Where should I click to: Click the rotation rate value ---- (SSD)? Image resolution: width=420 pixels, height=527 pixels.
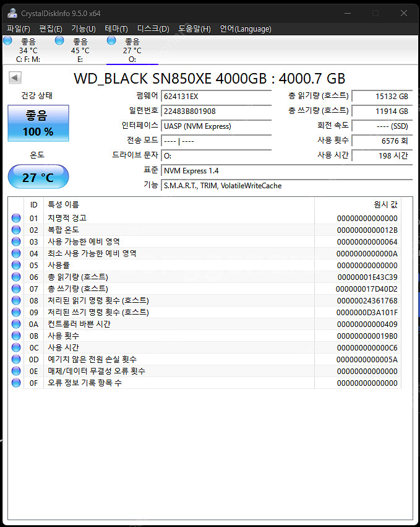click(382, 126)
